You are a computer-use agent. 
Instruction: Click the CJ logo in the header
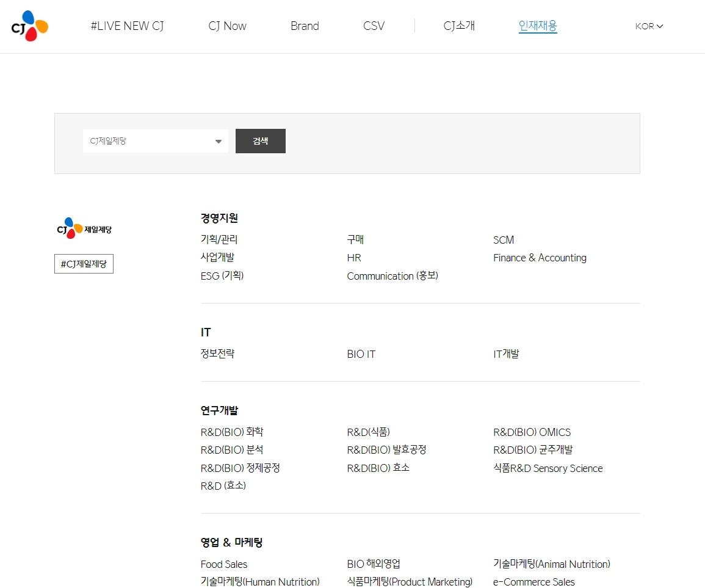(30, 26)
